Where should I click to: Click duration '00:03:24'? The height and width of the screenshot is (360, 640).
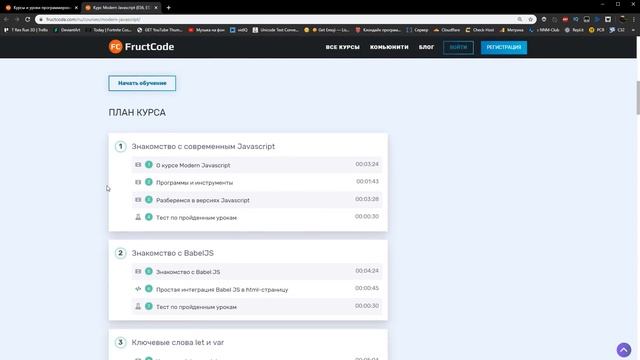coord(367,164)
